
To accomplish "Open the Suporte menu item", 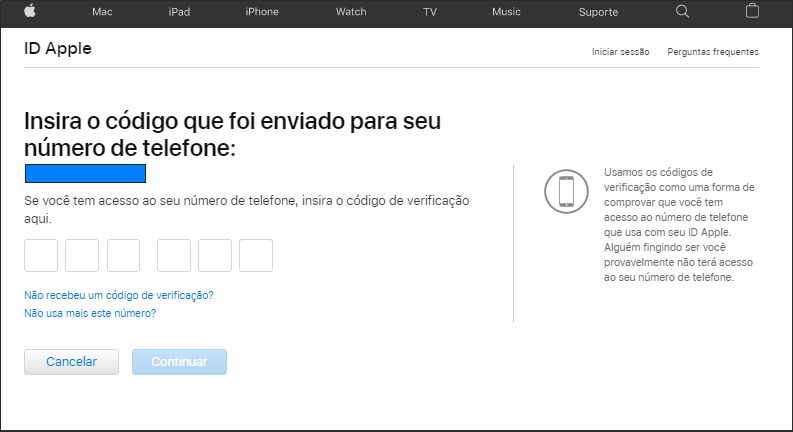I will (598, 12).
